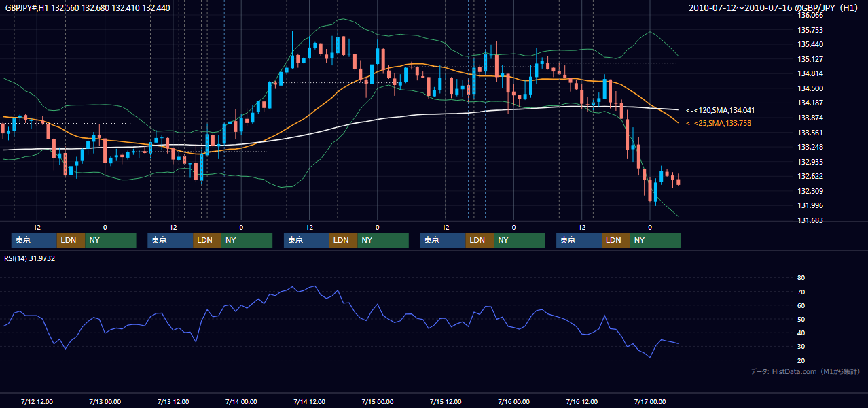868x408 pixels.
Task: Select the 7/17 00:00 time axis marker
Action: click(x=650, y=401)
